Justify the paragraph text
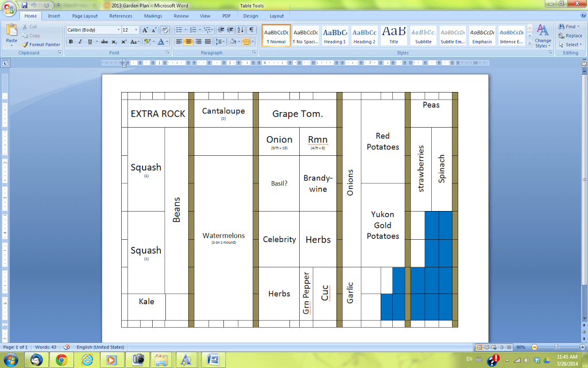This screenshot has width=588, height=368. 208,41
